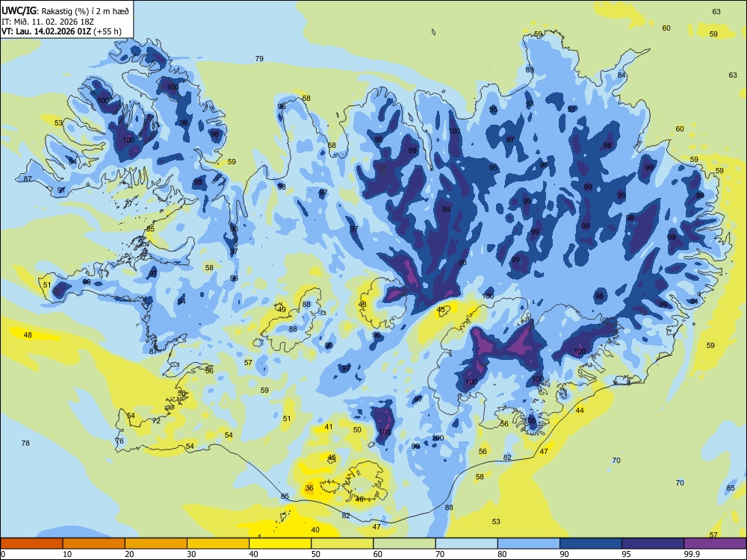Click the '36' humidity value on the map

(x=309, y=488)
